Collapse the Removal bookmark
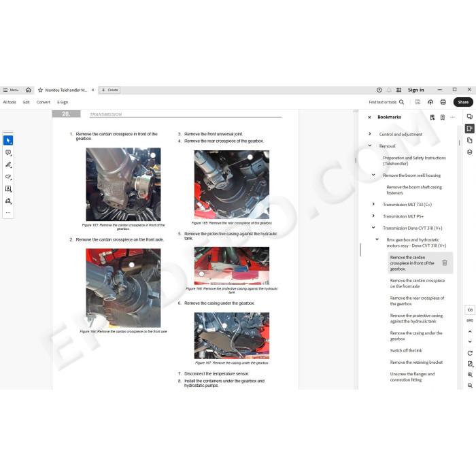The width and height of the screenshot is (476, 476). 370,146
